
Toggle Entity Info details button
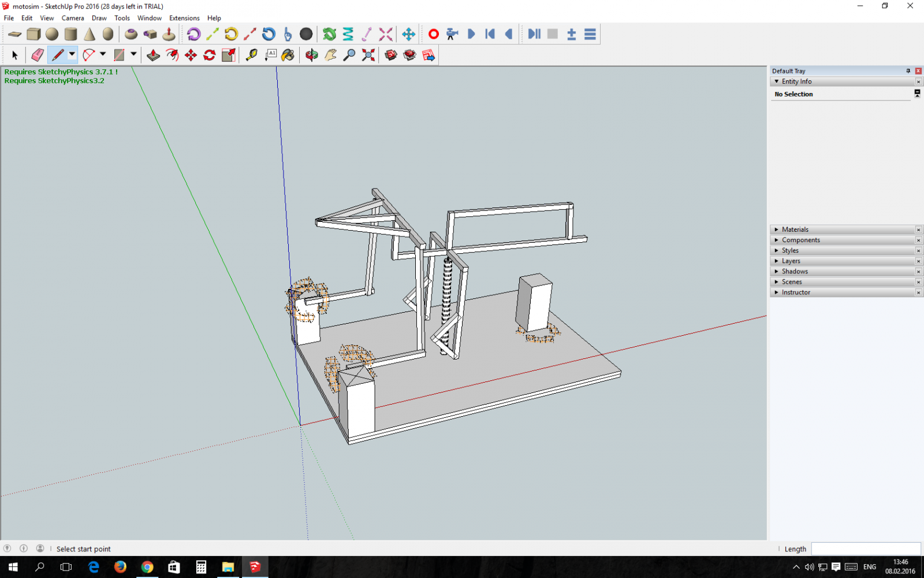coord(917,93)
